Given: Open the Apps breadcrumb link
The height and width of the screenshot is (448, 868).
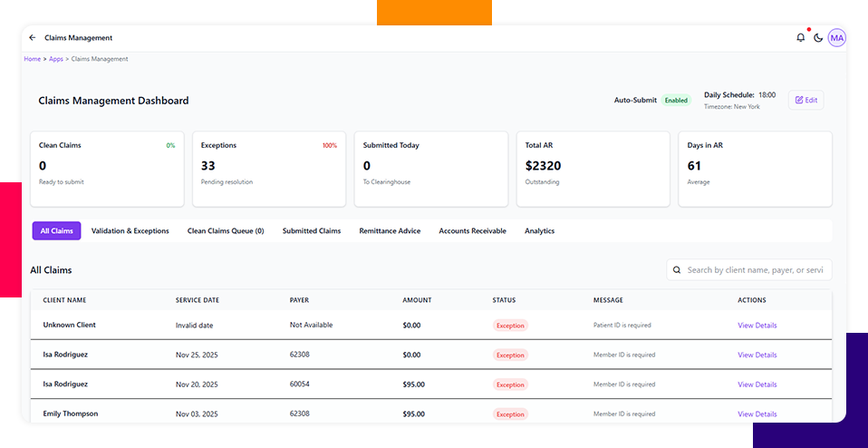Looking at the screenshot, I should coord(56,59).
